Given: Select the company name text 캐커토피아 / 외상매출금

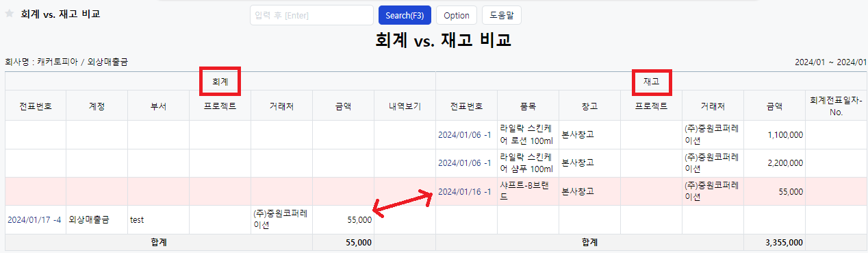Looking at the screenshot, I should [x=82, y=62].
